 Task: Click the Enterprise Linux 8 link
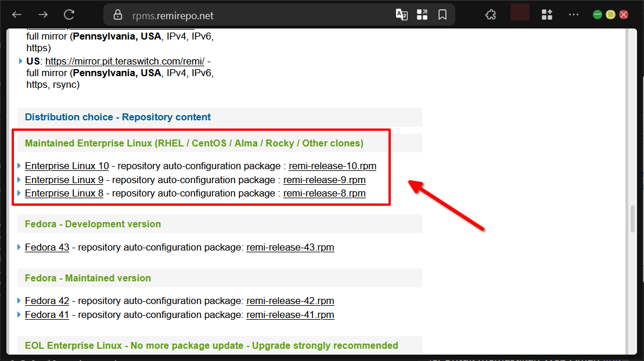click(64, 193)
